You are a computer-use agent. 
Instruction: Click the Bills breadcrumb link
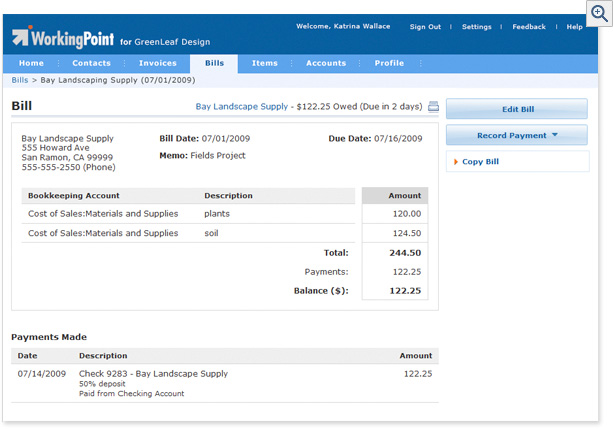click(x=20, y=80)
